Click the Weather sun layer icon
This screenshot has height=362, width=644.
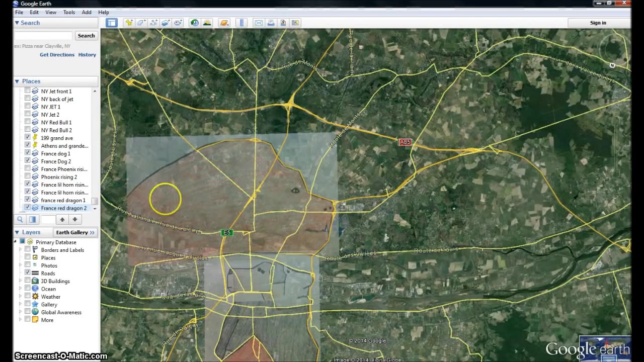pyautogui.click(x=35, y=297)
